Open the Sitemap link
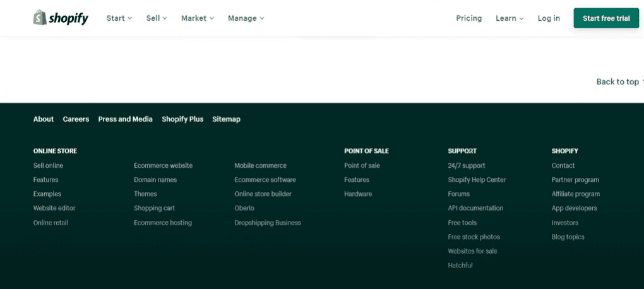This screenshot has height=289, width=644. tap(226, 119)
